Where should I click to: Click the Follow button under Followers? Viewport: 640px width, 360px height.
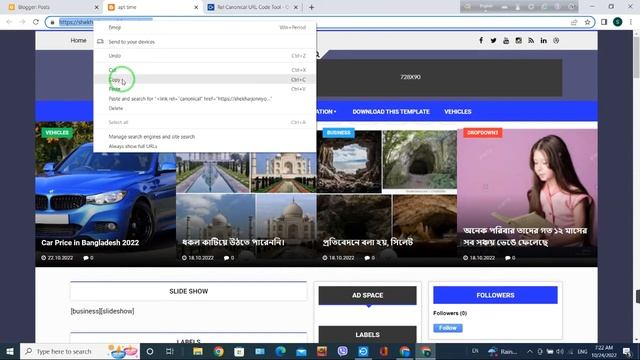pos(448,328)
